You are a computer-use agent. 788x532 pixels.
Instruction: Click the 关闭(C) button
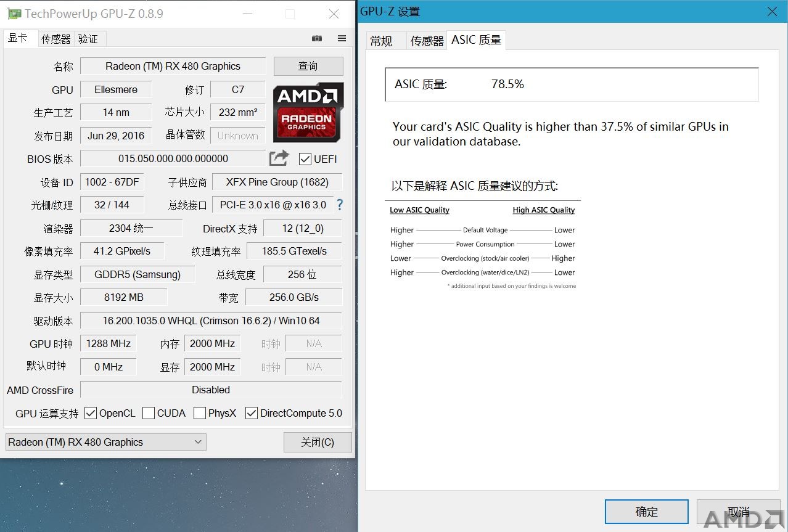click(318, 442)
